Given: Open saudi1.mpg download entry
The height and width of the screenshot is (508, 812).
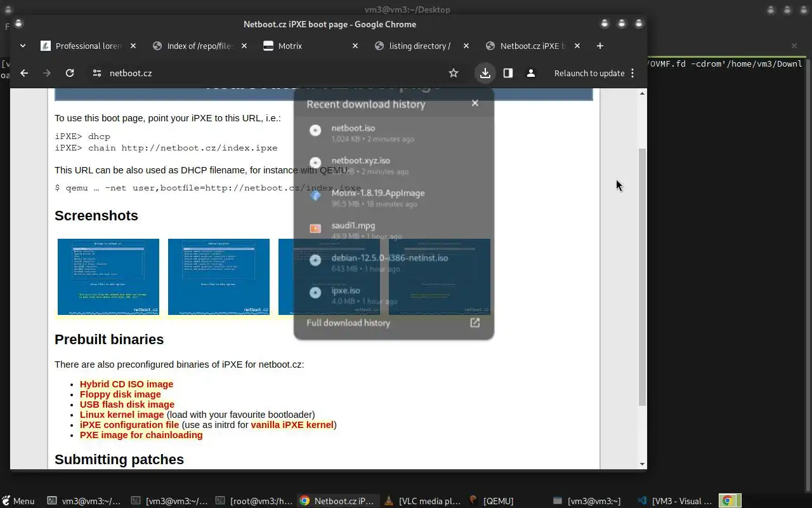Looking at the screenshot, I should (x=394, y=230).
